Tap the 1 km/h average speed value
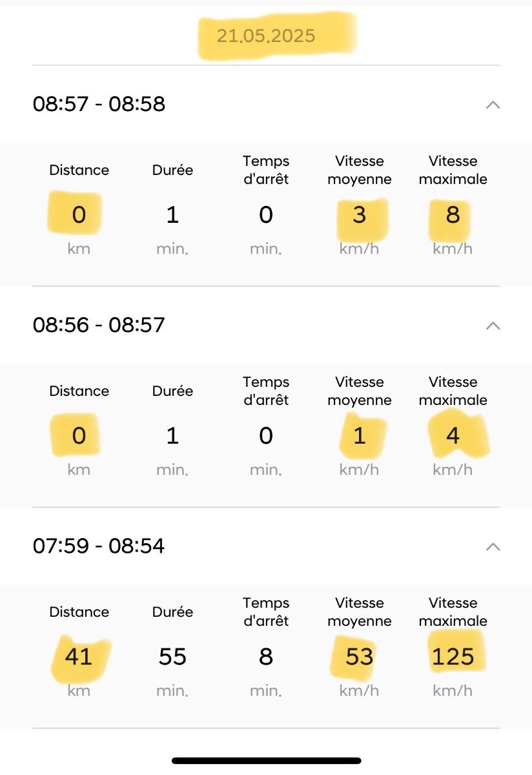532x775 pixels. 360,436
